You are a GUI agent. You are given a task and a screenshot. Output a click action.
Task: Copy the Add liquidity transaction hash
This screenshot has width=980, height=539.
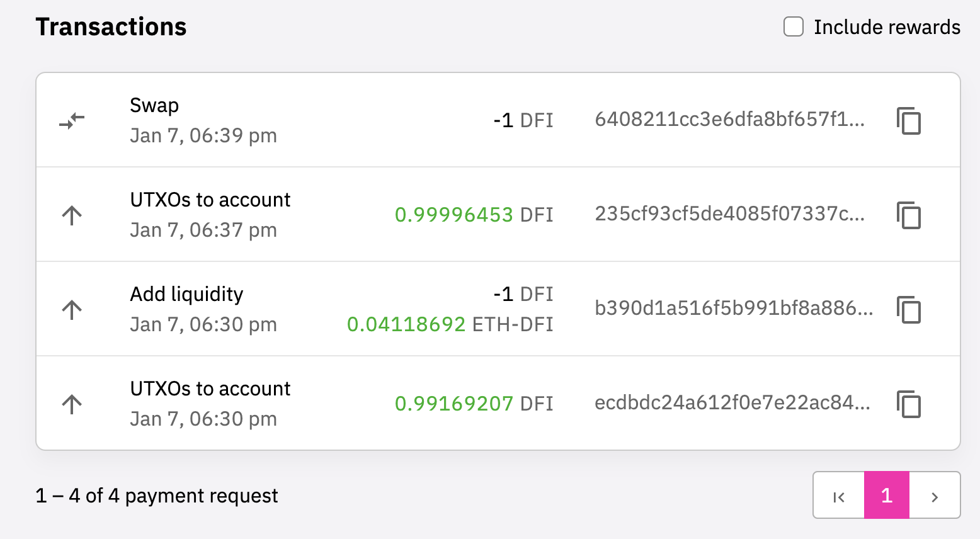click(909, 310)
